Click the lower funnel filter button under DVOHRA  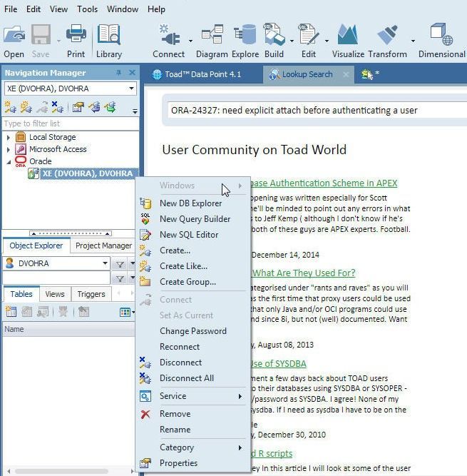click(x=120, y=278)
